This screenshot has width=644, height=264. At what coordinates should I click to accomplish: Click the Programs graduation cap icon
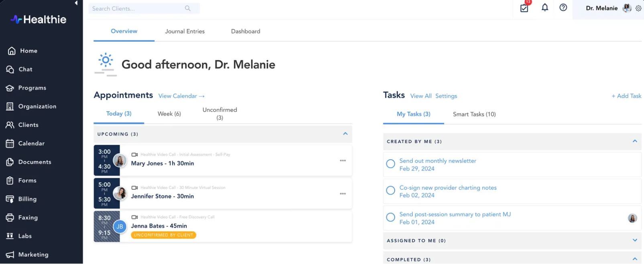pyautogui.click(x=10, y=88)
